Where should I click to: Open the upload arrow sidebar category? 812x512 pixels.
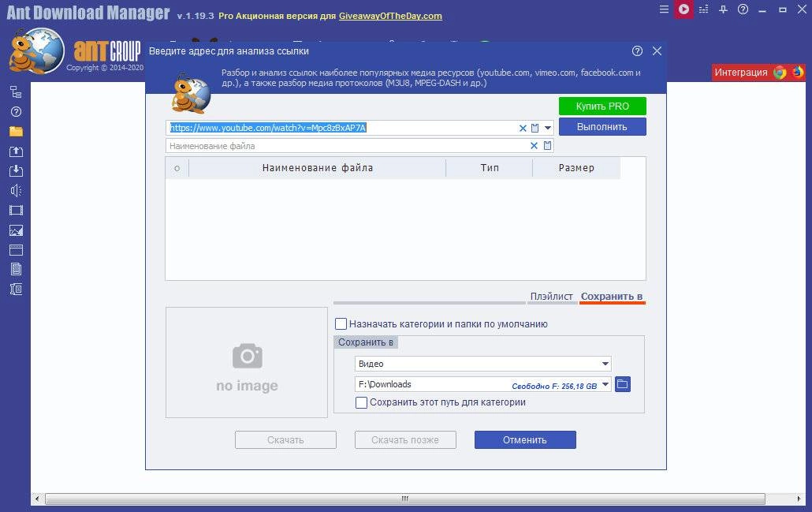(x=16, y=151)
